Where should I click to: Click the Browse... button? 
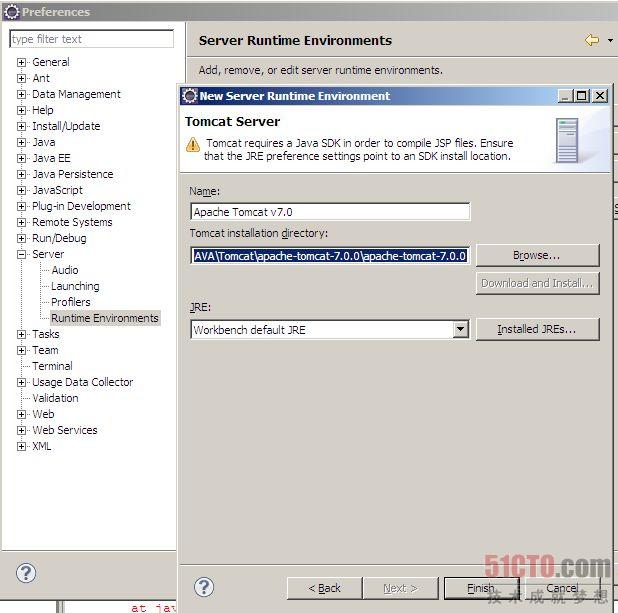click(538, 255)
